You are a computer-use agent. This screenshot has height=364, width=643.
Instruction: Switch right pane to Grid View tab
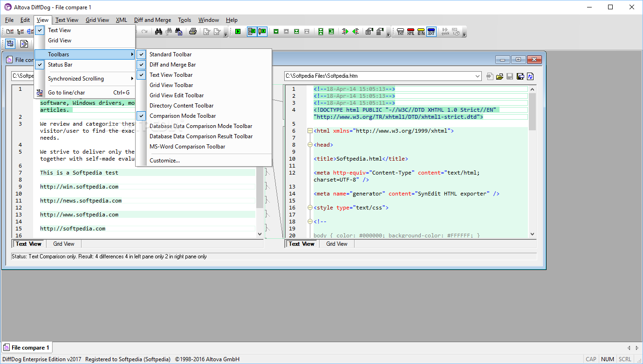[336, 244]
